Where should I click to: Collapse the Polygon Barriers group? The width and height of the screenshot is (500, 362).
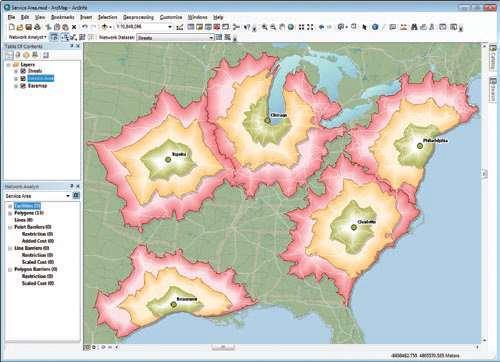tap(10, 269)
